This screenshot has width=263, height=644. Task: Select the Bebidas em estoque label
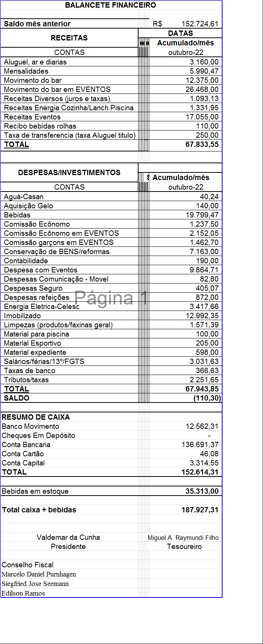point(35,491)
